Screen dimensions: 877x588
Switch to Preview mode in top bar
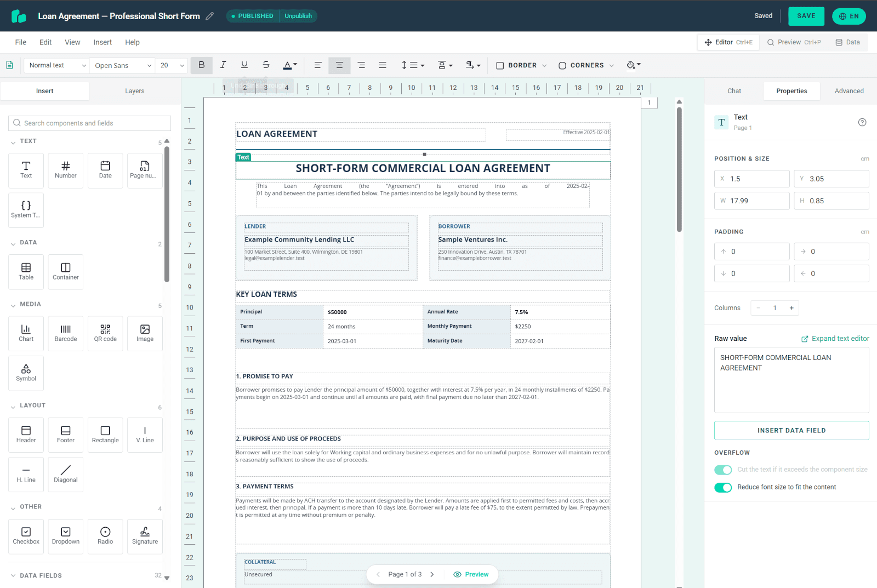(794, 42)
